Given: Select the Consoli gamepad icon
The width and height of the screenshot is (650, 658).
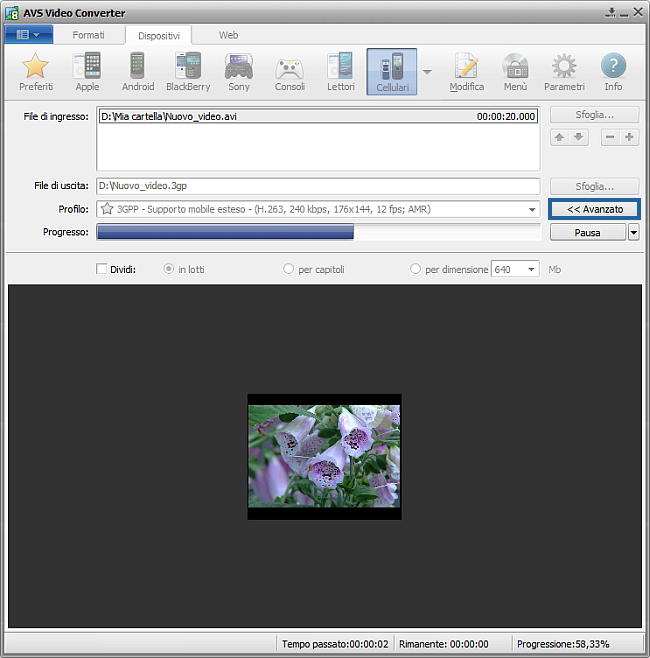Looking at the screenshot, I should pyautogui.click(x=290, y=71).
